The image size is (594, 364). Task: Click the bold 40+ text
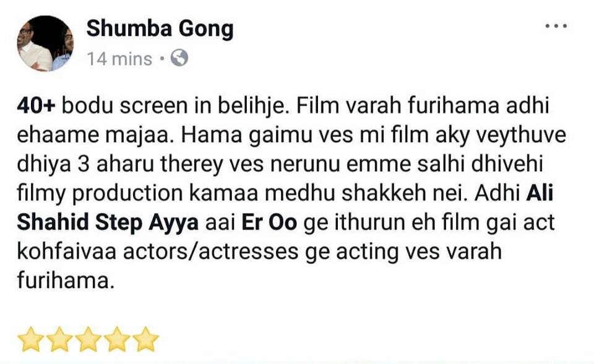(x=37, y=106)
